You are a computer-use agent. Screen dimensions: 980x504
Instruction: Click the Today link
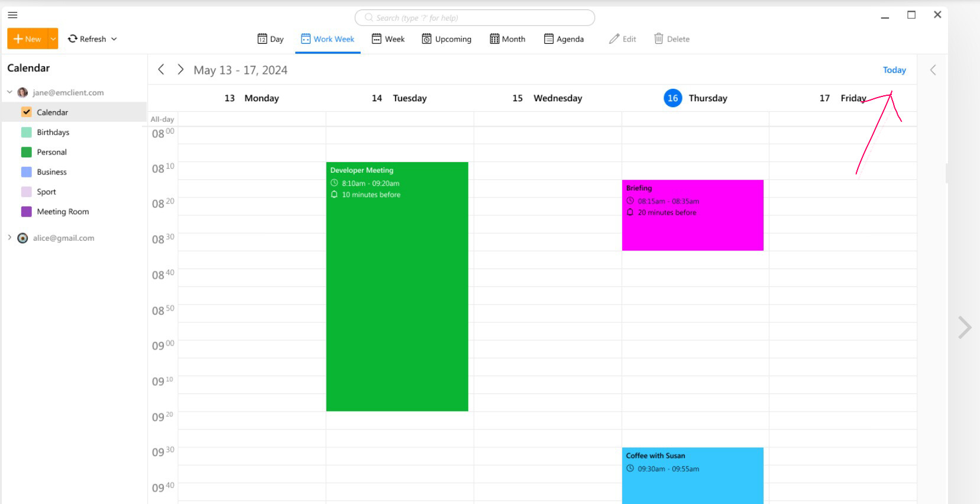click(894, 70)
